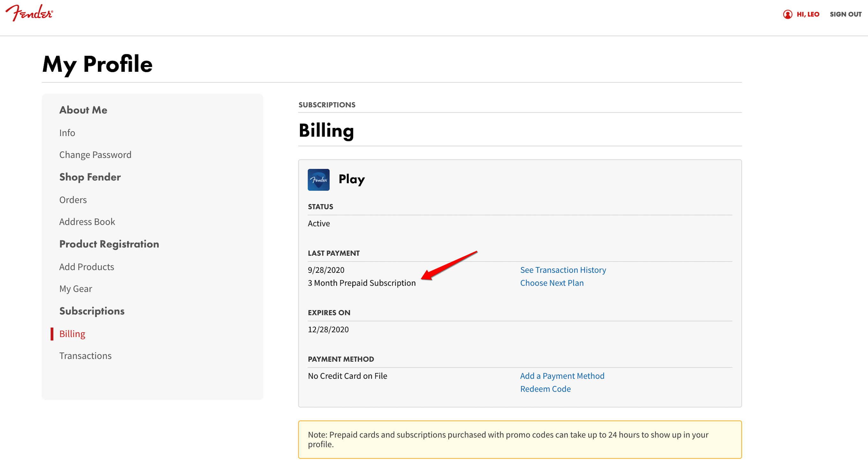
Task: Click the Redeem Code link
Action: pyautogui.click(x=545, y=389)
